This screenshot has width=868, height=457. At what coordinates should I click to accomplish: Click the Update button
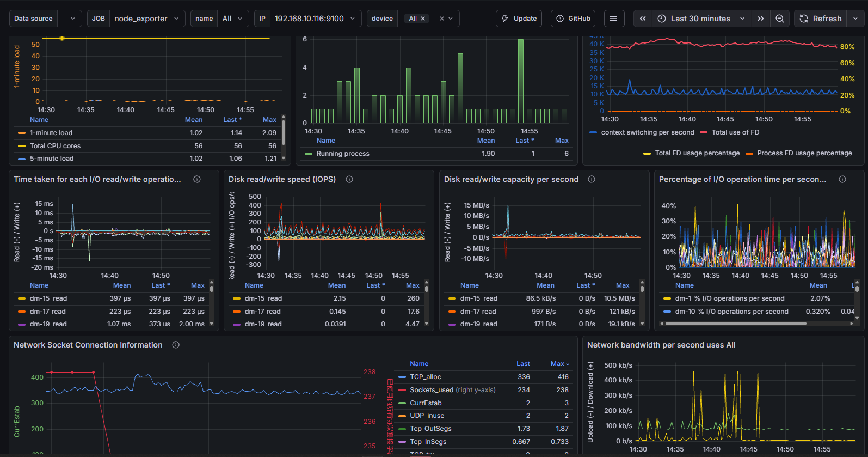point(519,19)
